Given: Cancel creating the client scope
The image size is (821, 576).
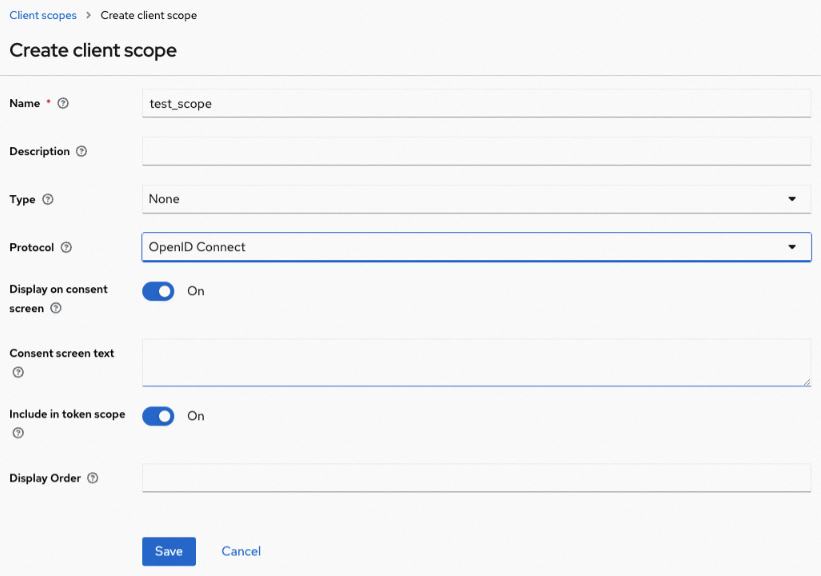Looking at the screenshot, I should pyautogui.click(x=241, y=551).
